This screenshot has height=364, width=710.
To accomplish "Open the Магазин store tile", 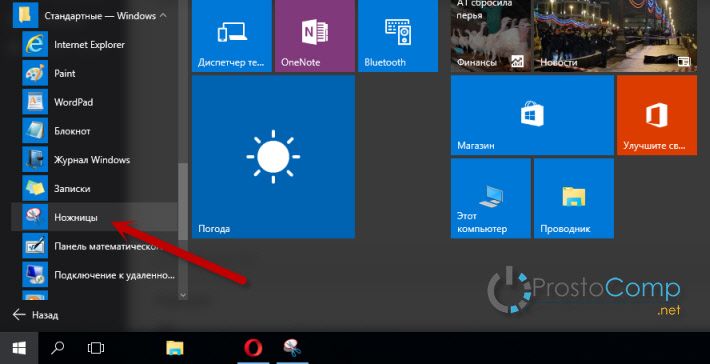I will 532,115.
